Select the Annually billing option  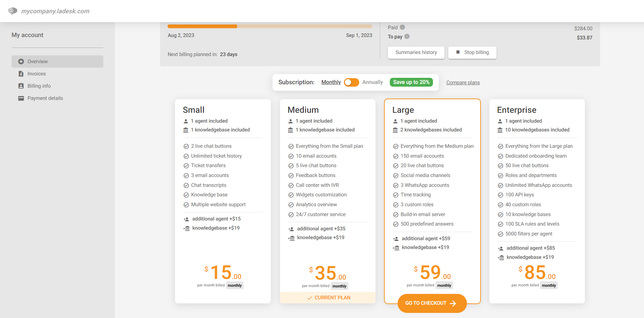pyautogui.click(x=372, y=82)
